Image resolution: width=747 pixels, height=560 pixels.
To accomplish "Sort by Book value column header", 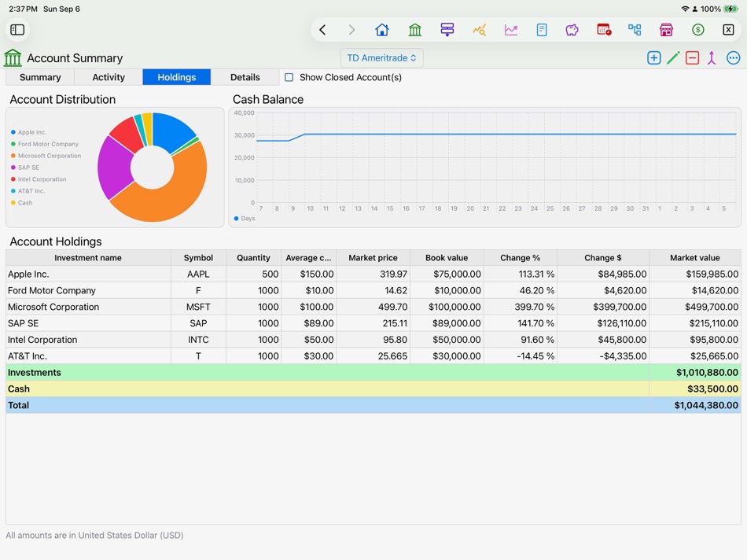I will point(447,258).
